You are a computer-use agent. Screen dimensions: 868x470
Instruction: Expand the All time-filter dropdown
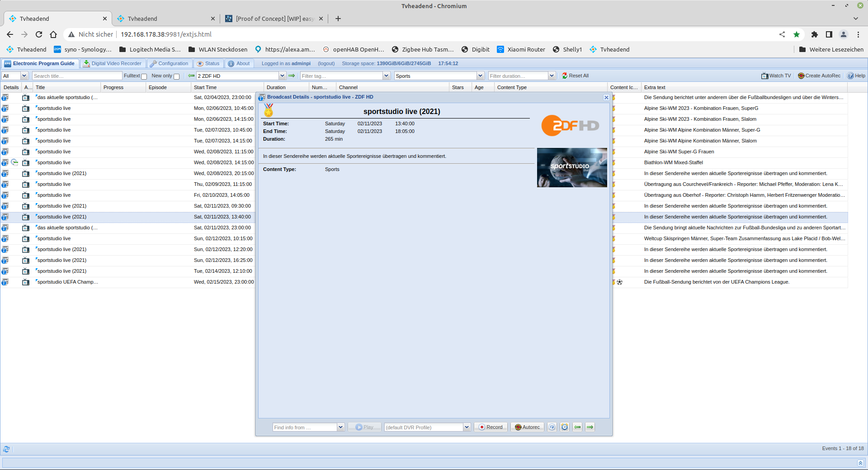(24, 76)
